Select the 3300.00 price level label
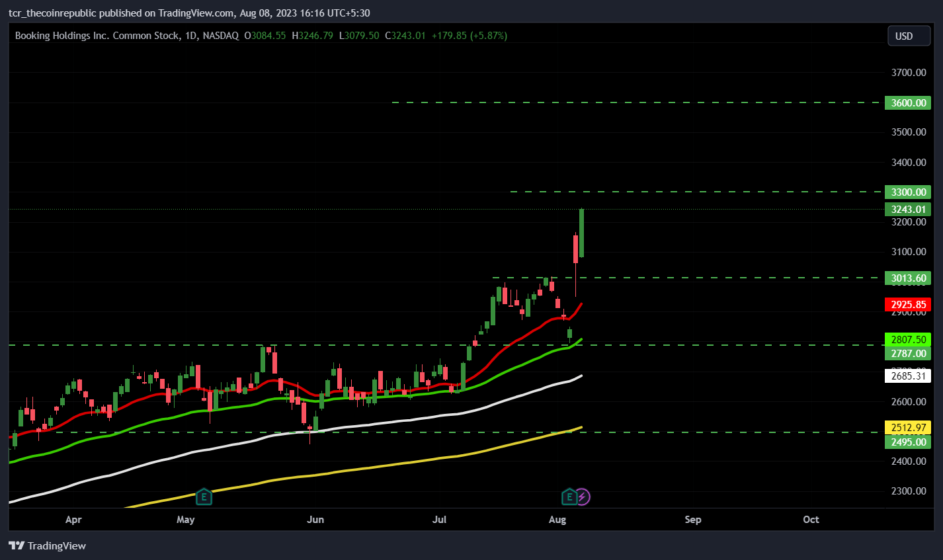Viewport: 943px width, 560px height. (908, 192)
